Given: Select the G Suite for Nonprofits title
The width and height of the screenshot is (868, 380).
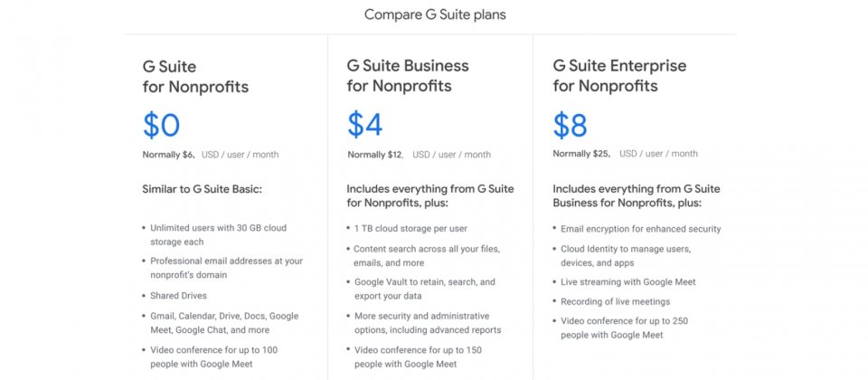Looking at the screenshot, I should [195, 77].
